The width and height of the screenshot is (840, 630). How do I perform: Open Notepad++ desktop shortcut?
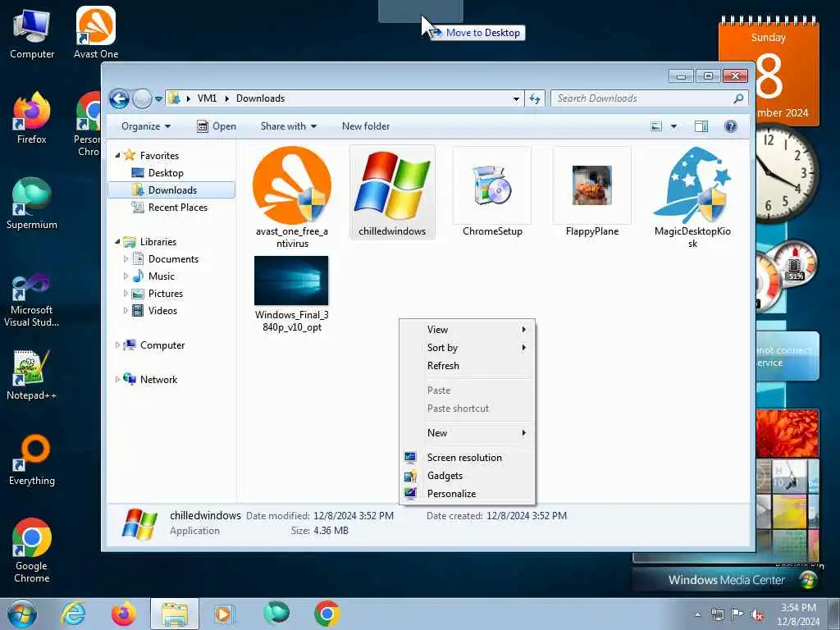(x=32, y=375)
